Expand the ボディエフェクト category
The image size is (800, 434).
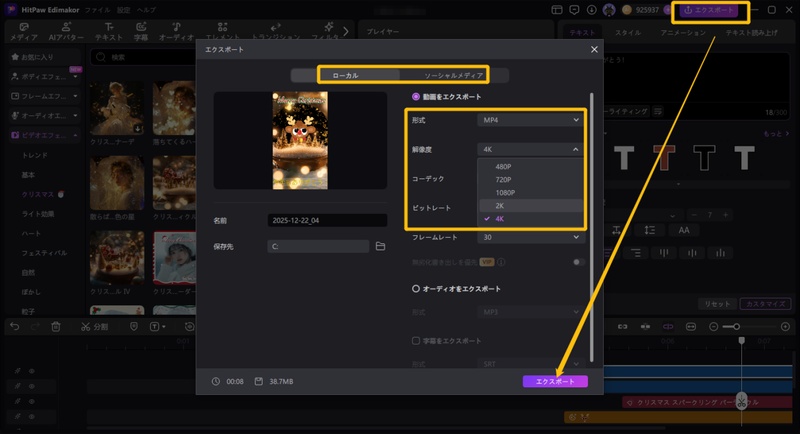pos(44,76)
